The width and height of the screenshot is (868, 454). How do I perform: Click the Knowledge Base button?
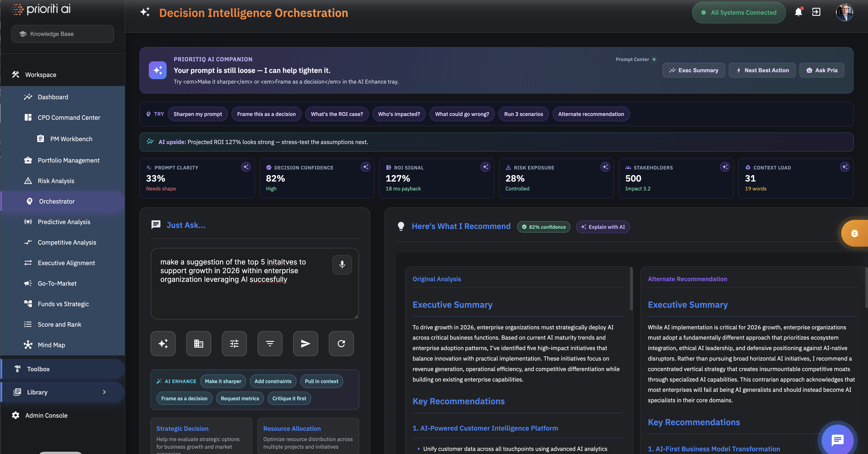62,34
